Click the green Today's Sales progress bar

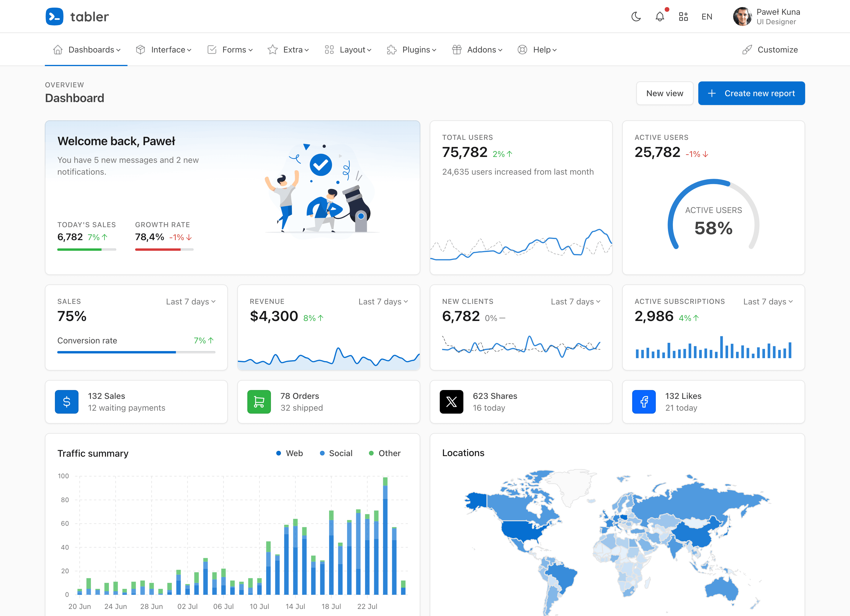86,250
